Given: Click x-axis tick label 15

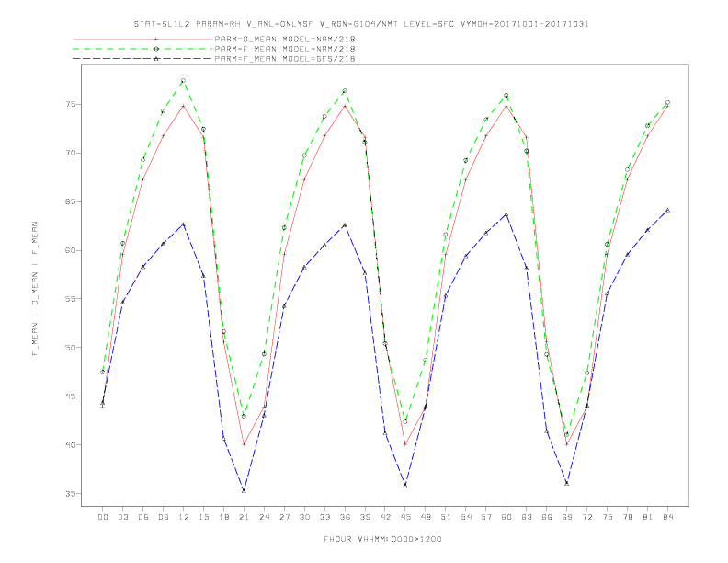Looking at the screenshot, I should (x=203, y=517).
